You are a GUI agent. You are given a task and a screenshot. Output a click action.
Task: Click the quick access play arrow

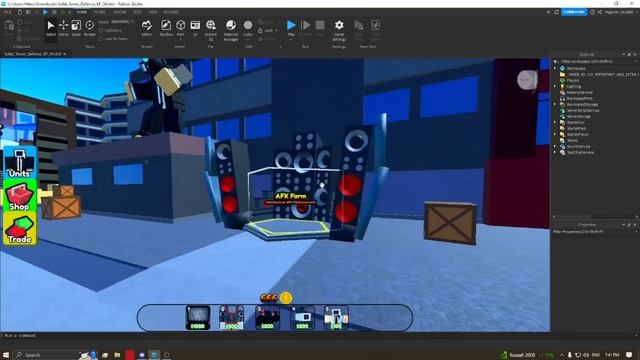45,12
